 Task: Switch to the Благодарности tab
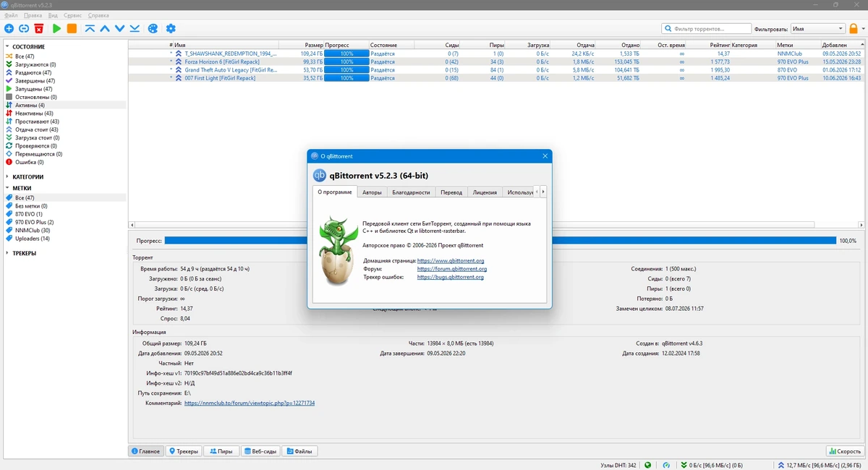[x=411, y=192]
